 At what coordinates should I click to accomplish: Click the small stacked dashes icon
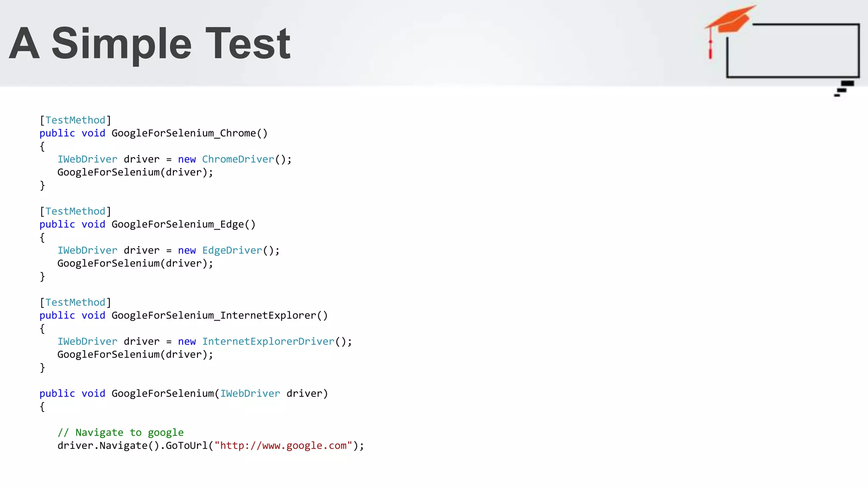pyautogui.click(x=843, y=89)
